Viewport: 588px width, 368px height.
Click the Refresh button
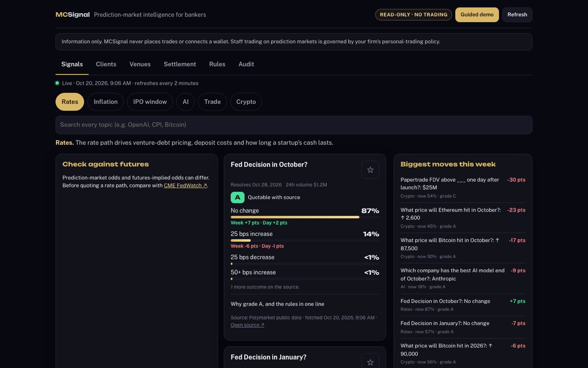(517, 15)
